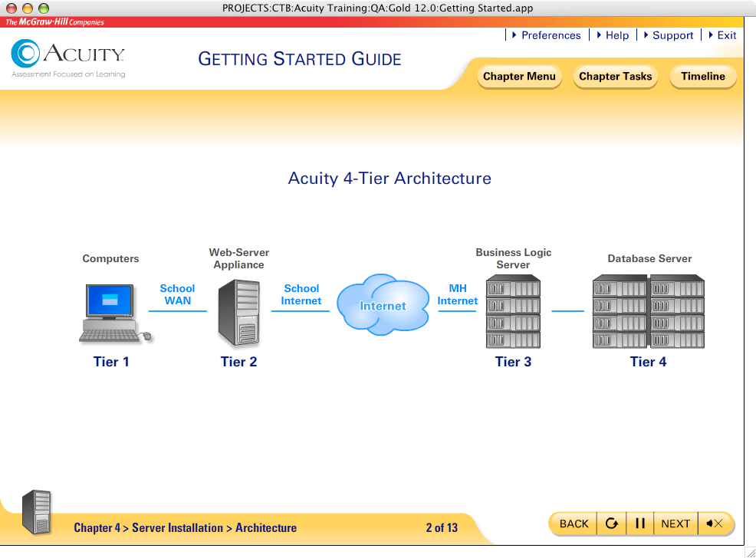Exit the Getting Started guide

721,35
